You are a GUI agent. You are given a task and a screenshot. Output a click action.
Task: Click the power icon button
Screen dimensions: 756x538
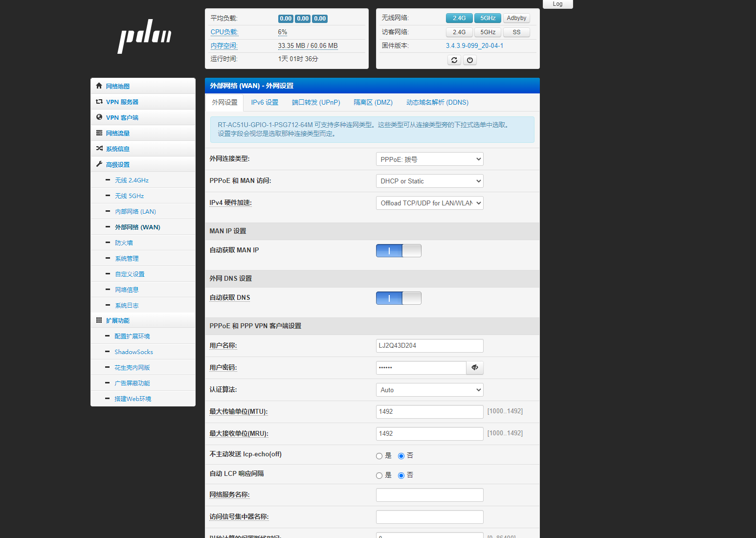pyautogui.click(x=469, y=60)
